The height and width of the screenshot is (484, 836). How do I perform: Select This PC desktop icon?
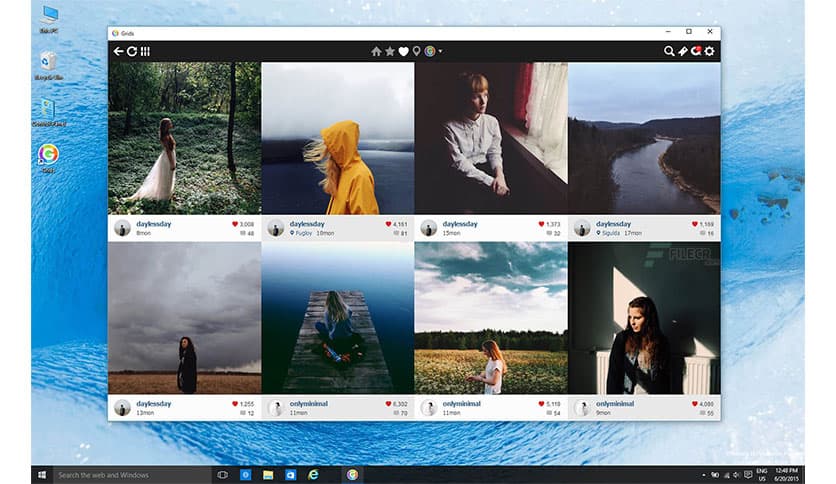(x=49, y=19)
